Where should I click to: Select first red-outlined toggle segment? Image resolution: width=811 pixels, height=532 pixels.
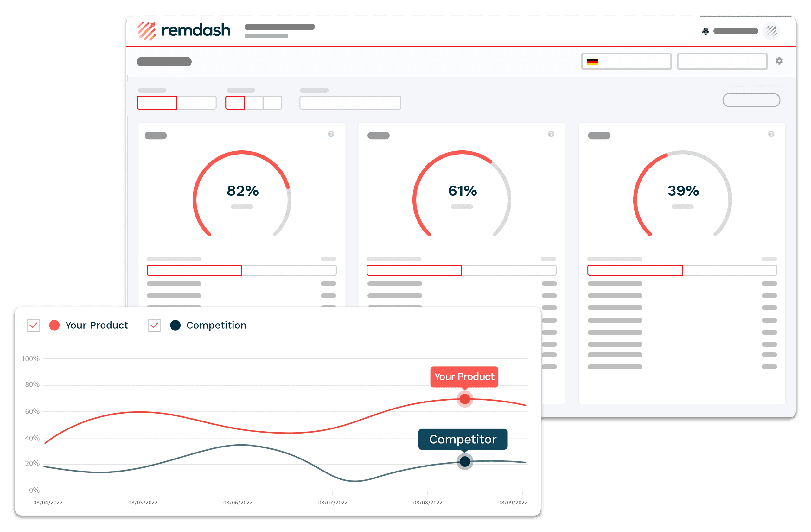point(157,103)
